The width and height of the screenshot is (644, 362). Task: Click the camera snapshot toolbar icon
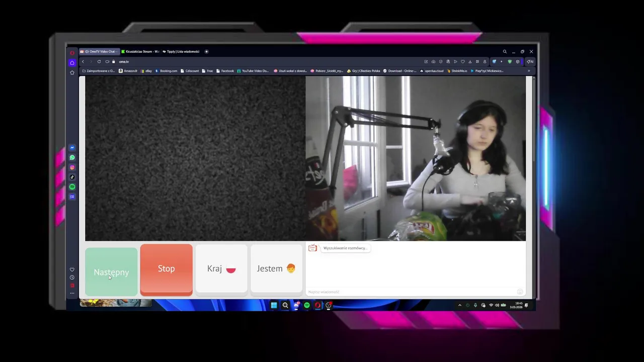pos(433,61)
